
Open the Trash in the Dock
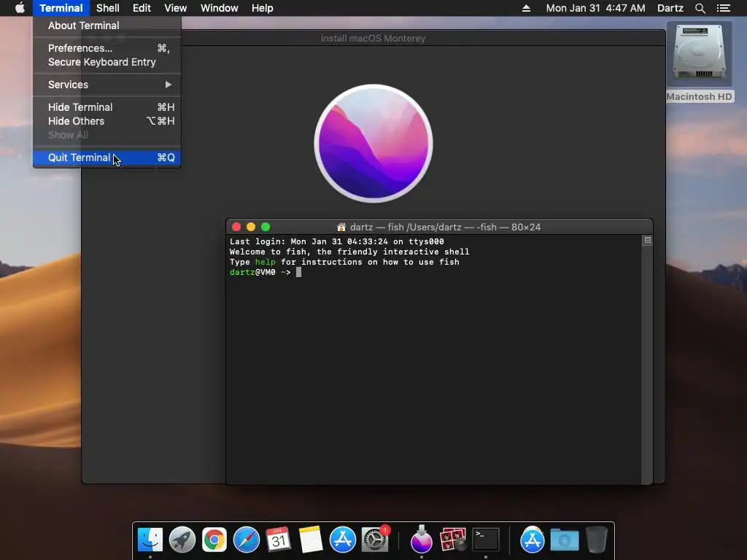(597, 540)
